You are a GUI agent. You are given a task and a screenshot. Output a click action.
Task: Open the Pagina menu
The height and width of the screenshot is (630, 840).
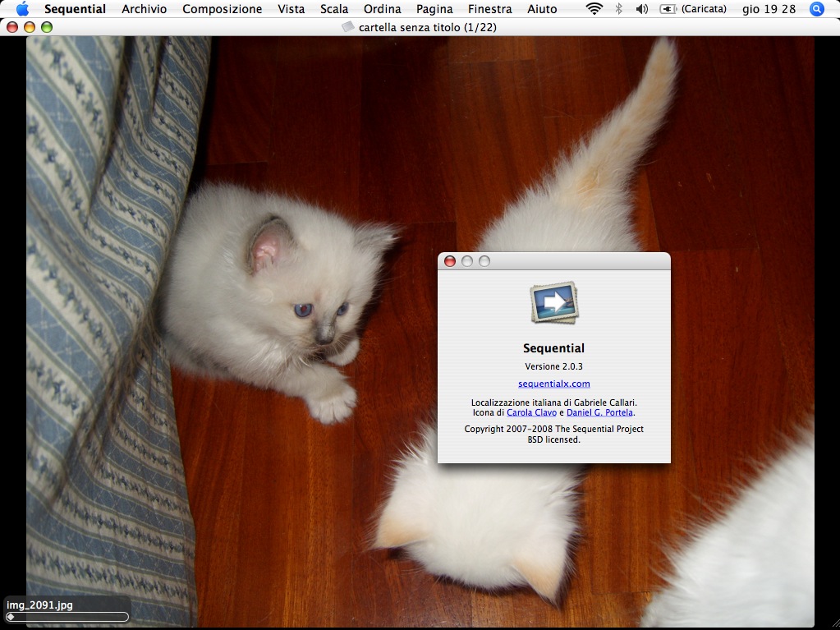click(x=434, y=9)
